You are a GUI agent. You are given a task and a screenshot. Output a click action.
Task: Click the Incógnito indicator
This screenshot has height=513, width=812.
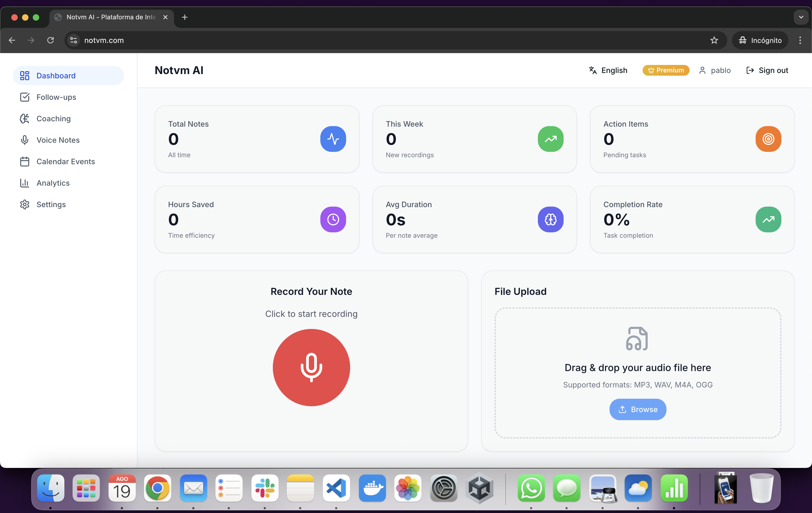coord(760,40)
